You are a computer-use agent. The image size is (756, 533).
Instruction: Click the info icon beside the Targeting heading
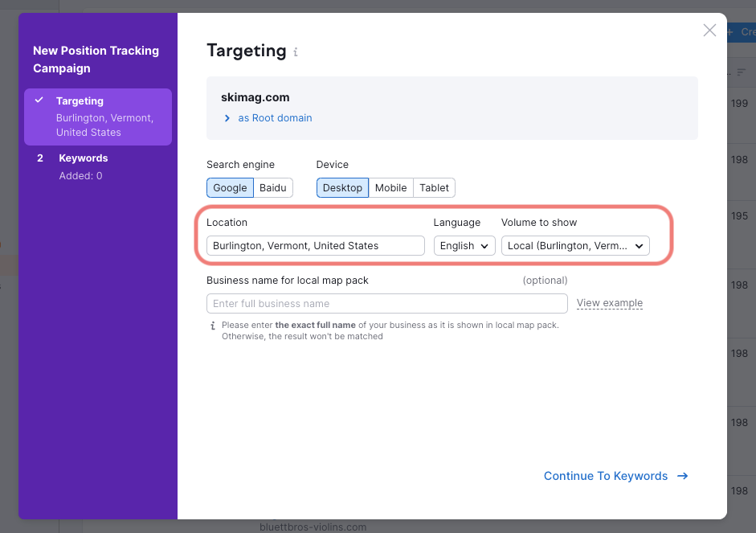coord(296,52)
